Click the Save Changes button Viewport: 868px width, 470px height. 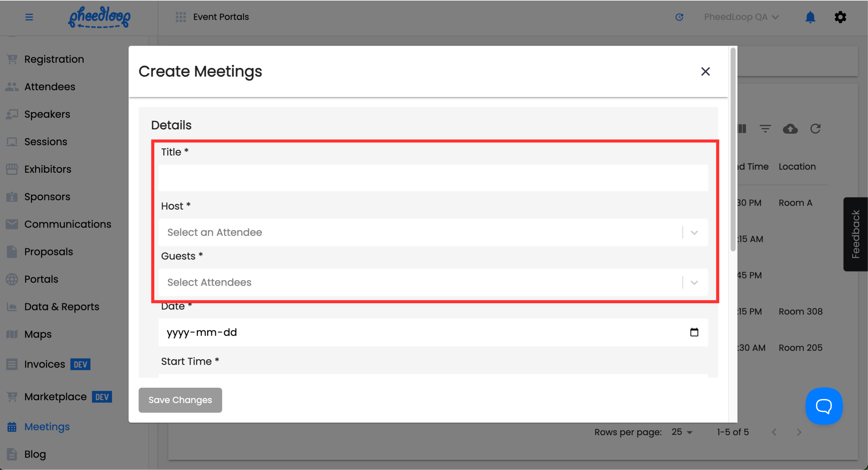(180, 400)
